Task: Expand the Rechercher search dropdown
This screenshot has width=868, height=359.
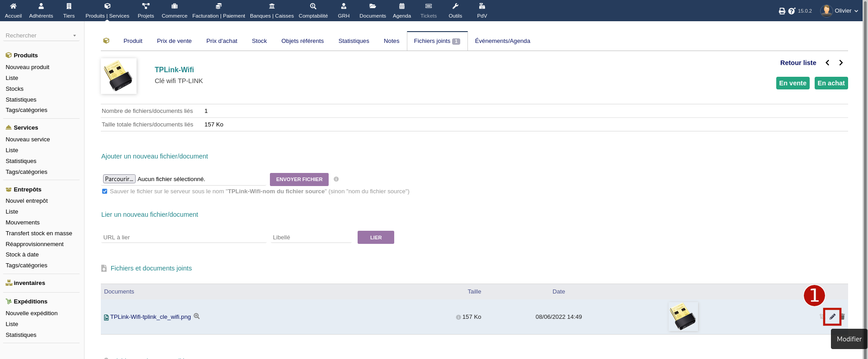Action: coord(75,36)
